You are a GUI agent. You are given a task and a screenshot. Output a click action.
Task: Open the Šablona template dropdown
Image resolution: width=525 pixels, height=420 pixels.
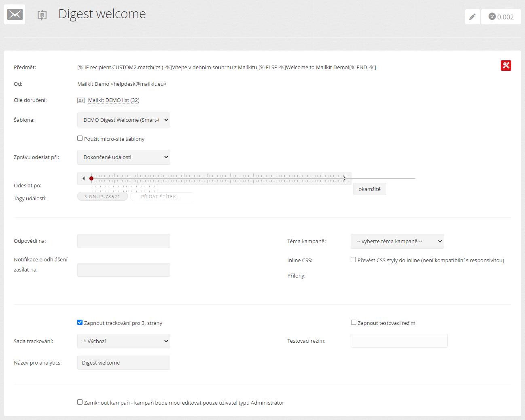(x=124, y=120)
